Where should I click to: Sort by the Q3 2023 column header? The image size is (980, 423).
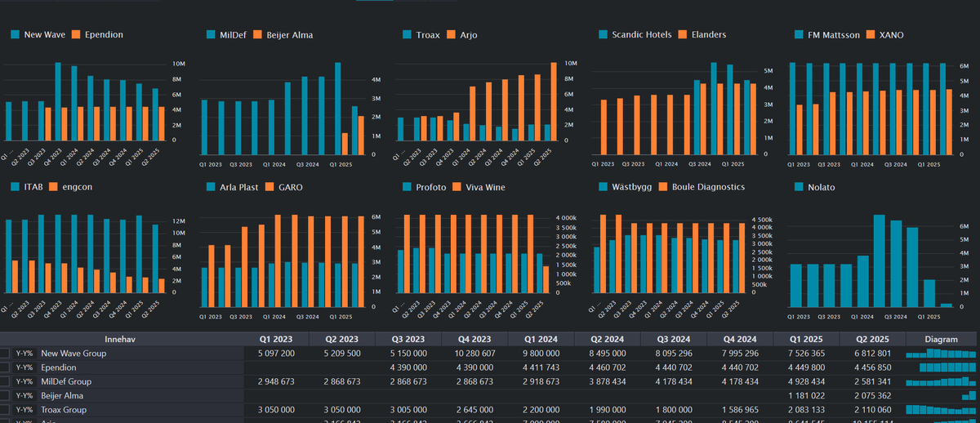point(408,339)
